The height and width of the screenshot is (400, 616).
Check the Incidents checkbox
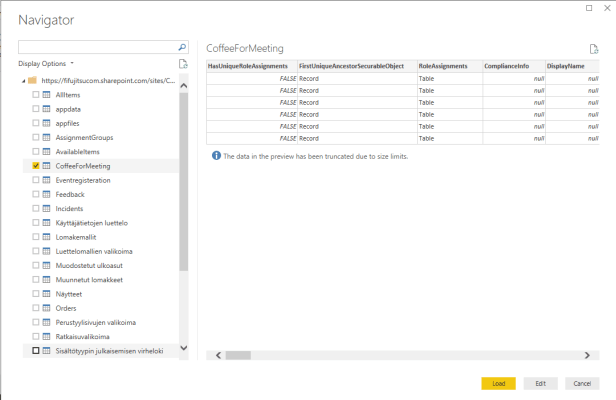[36, 208]
